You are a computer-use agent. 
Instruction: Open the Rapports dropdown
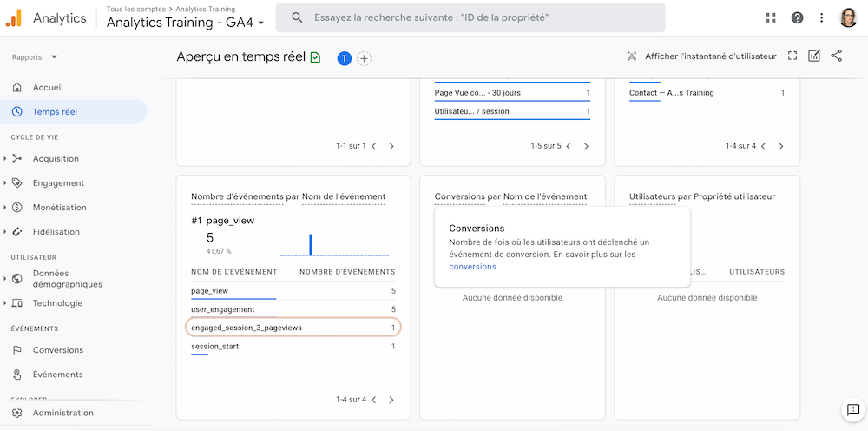(x=35, y=57)
